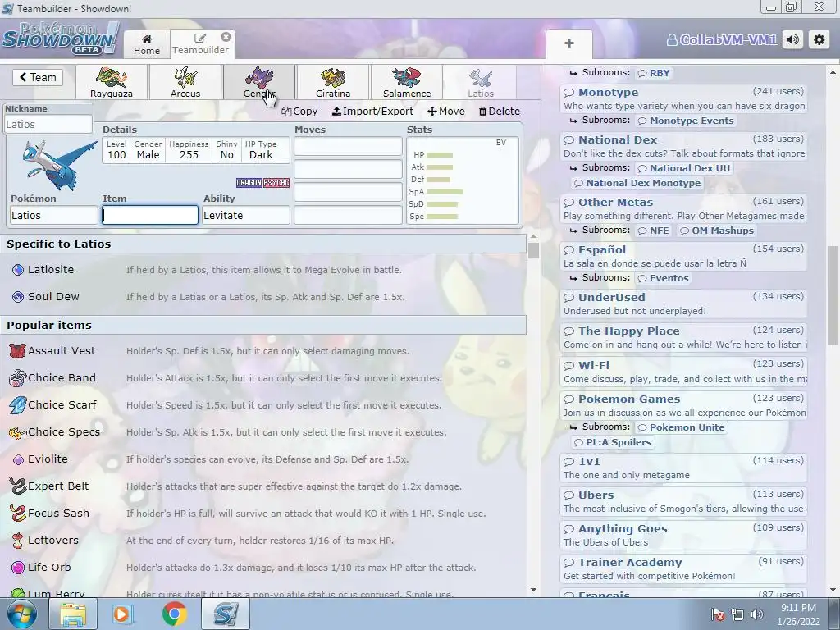Join the National Dex room
Image resolution: width=840 pixels, height=630 pixels.
[683, 146]
